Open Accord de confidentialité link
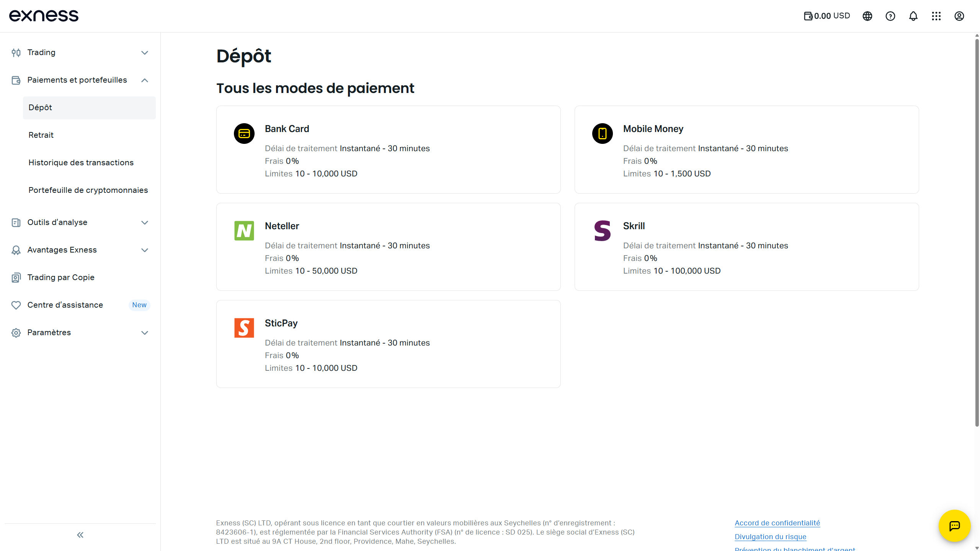 777,523
